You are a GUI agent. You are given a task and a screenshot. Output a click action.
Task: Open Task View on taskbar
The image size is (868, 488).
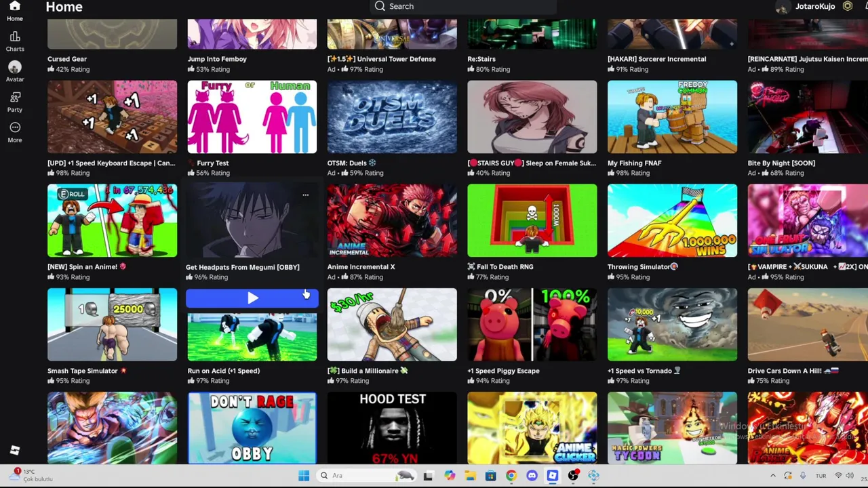428,476
